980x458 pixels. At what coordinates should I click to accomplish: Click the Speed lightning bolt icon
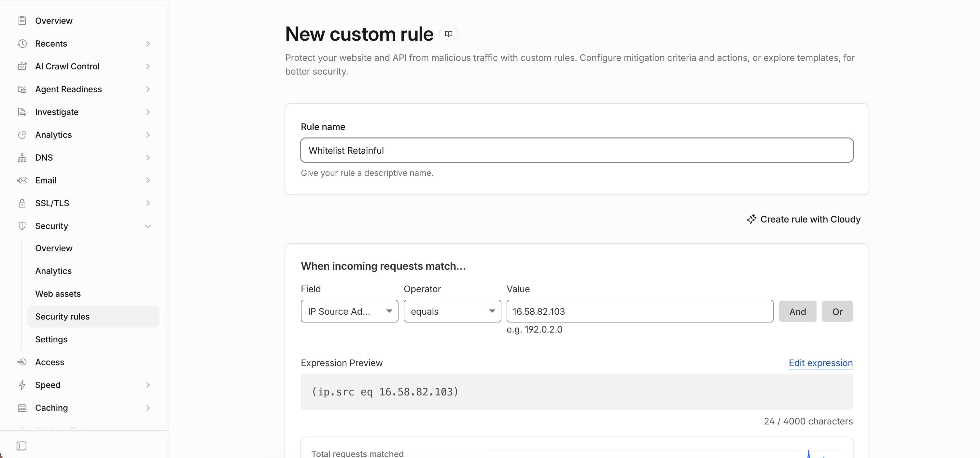[x=22, y=385]
